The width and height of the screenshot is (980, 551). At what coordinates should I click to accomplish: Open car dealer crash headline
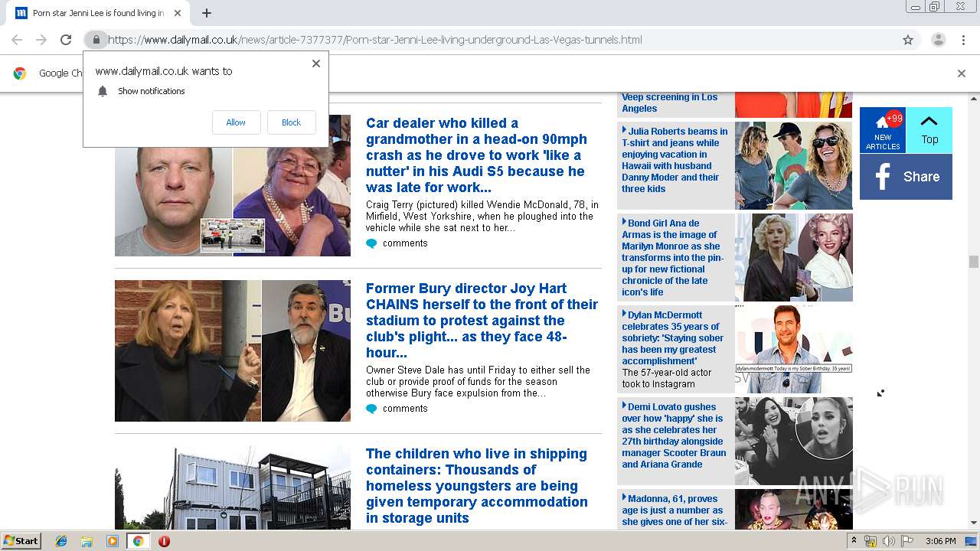click(x=476, y=155)
